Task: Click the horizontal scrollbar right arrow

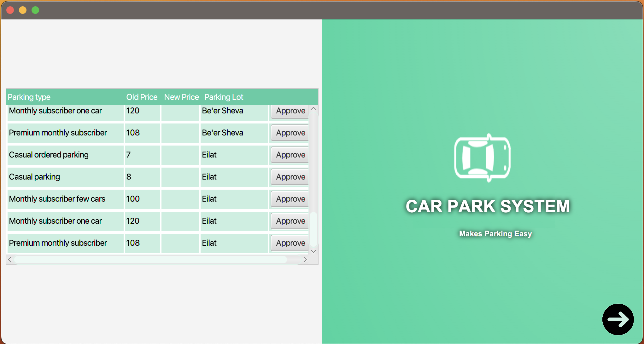Action: pyautogui.click(x=305, y=259)
